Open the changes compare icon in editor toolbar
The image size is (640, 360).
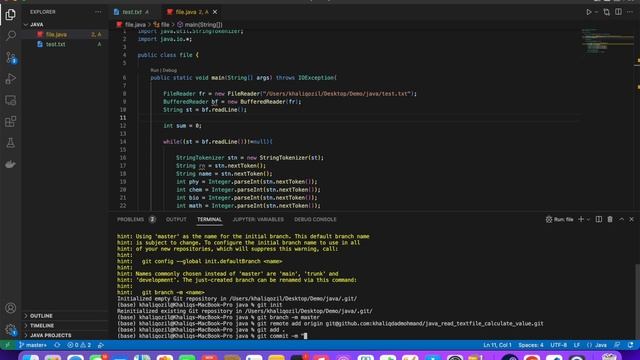coord(607,12)
